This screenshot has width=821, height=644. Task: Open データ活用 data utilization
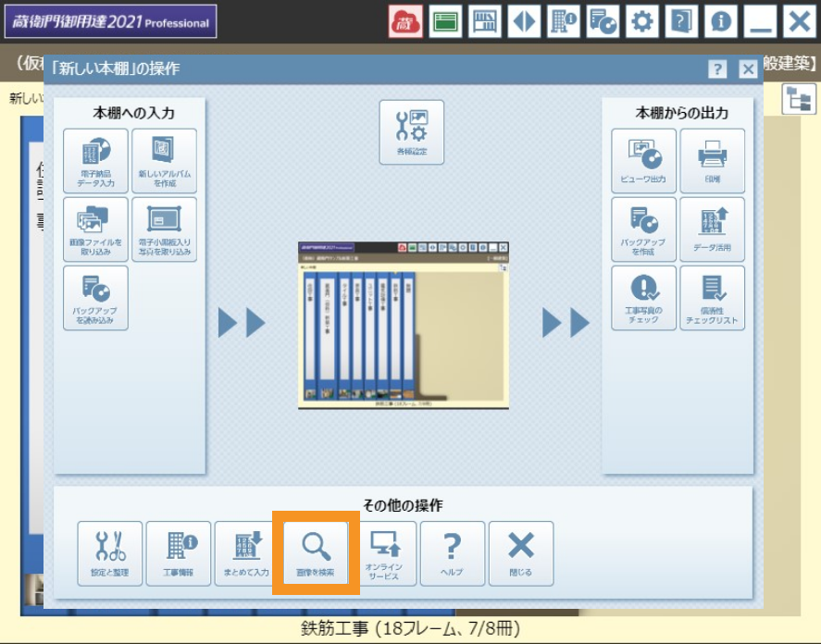pyautogui.click(x=712, y=229)
